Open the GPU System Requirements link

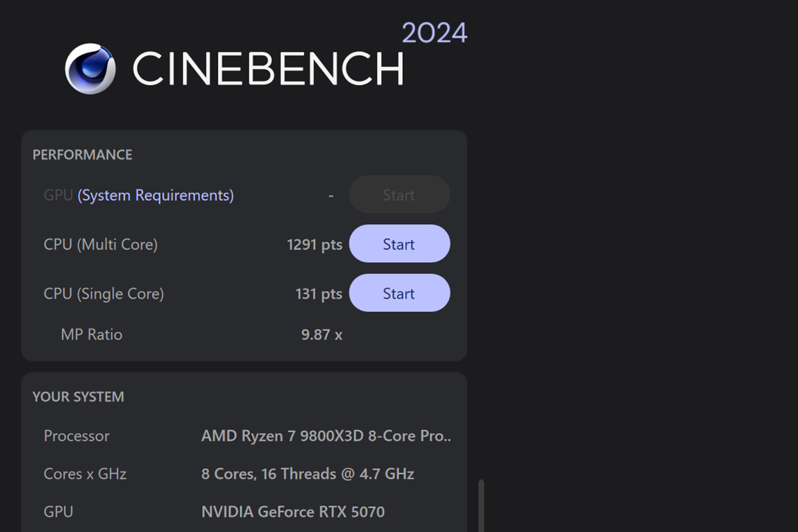coord(156,196)
